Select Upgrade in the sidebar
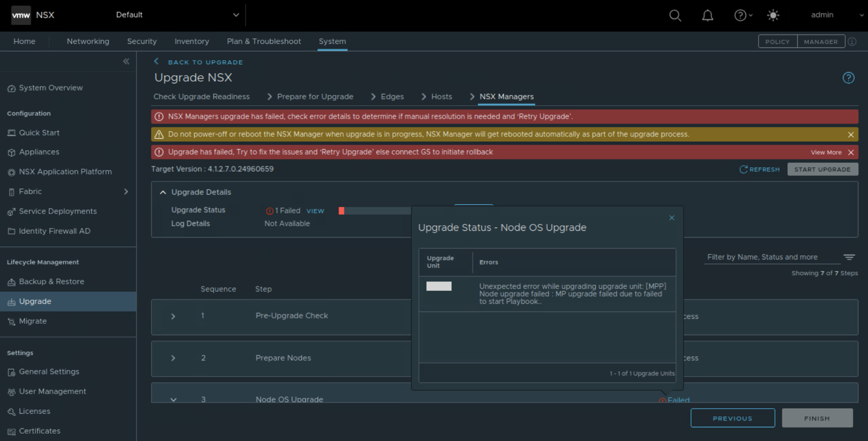Viewport: 868px width, 441px height. pyautogui.click(x=68, y=301)
